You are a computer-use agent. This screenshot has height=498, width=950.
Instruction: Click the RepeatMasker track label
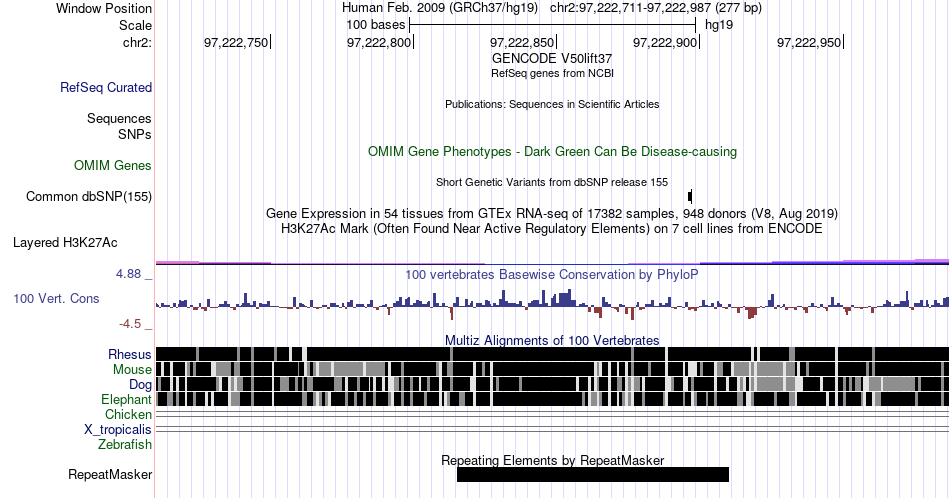click(x=110, y=474)
